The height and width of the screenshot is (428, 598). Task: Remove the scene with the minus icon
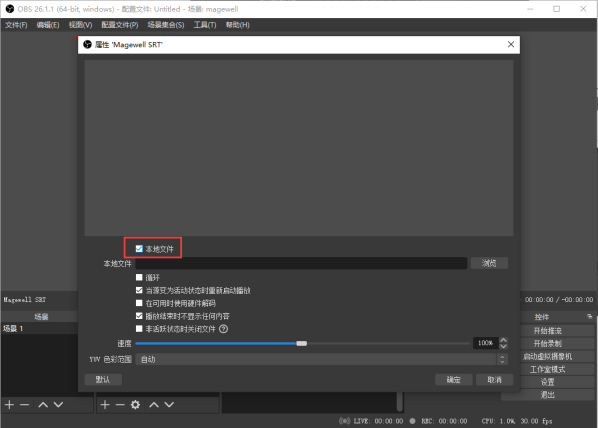(24, 405)
